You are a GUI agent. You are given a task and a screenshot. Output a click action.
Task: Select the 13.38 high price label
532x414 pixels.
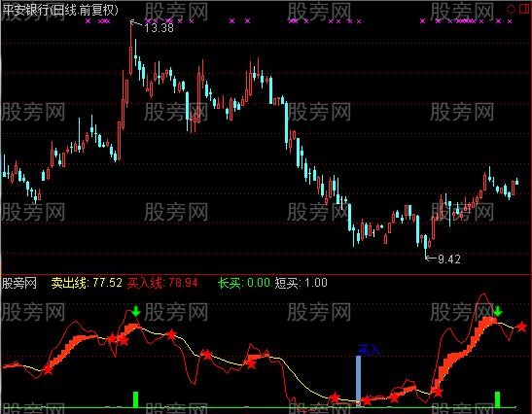(x=160, y=27)
